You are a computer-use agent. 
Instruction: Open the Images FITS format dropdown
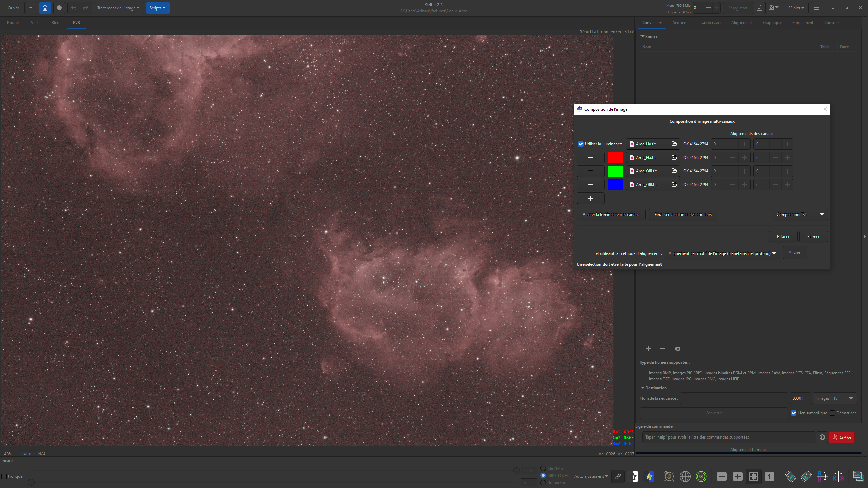pyautogui.click(x=835, y=398)
